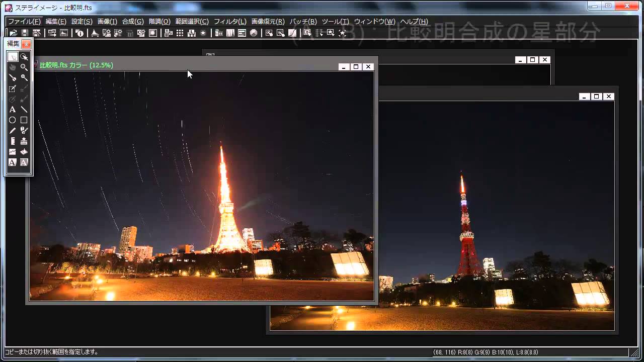The image size is (644, 362).
Task: Click the nine-dot grid toolbar icon
Action: tap(180, 33)
